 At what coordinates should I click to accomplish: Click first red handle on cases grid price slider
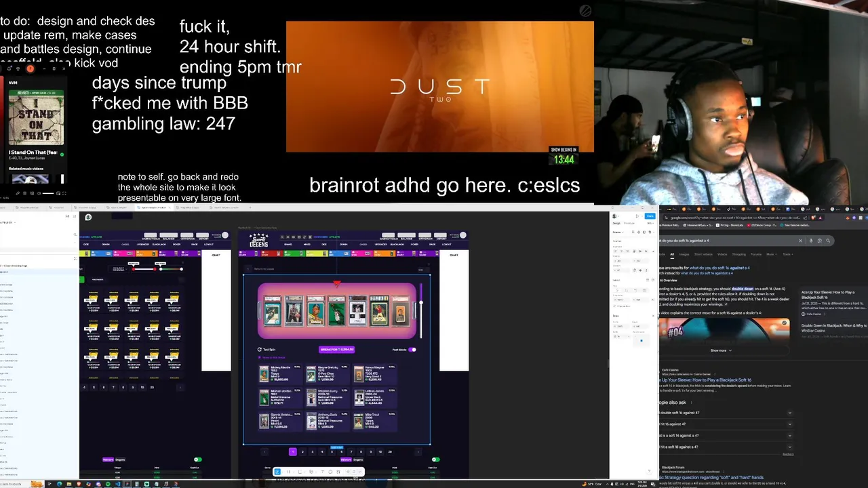click(134, 269)
